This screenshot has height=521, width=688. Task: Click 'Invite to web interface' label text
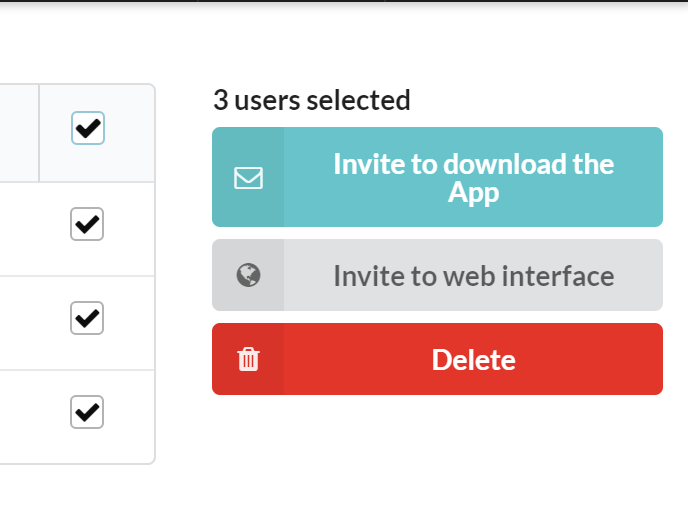(473, 276)
